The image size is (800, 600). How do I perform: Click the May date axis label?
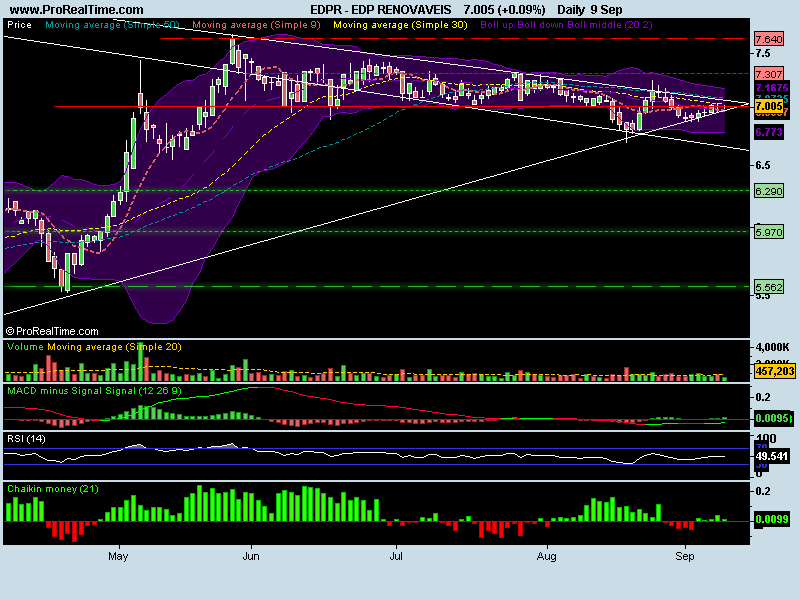point(118,556)
